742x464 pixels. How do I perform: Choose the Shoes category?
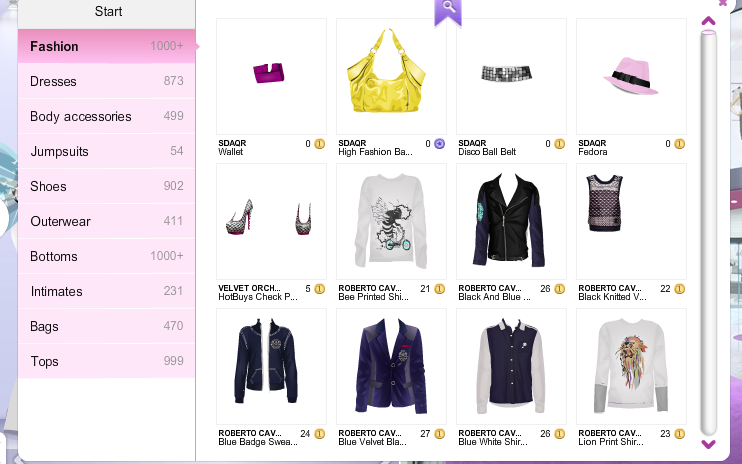(x=106, y=186)
